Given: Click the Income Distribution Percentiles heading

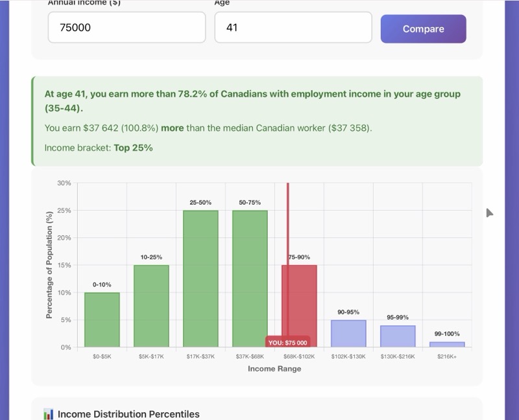Looking at the screenshot, I should point(128,414).
